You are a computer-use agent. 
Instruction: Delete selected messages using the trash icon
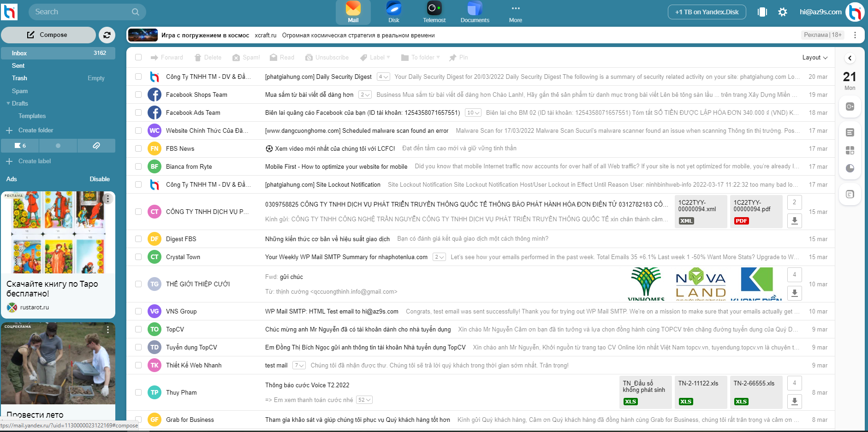[x=208, y=57]
